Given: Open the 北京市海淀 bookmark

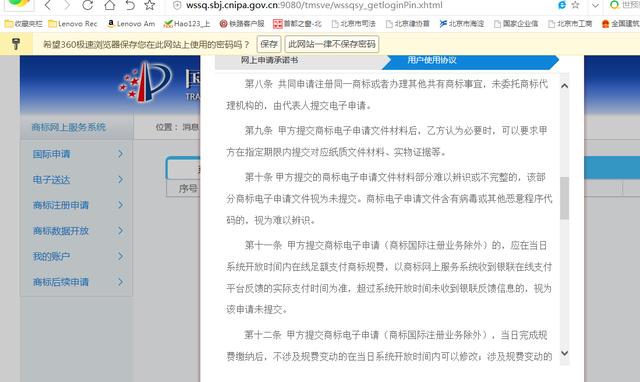Looking at the screenshot, I should point(462,24).
